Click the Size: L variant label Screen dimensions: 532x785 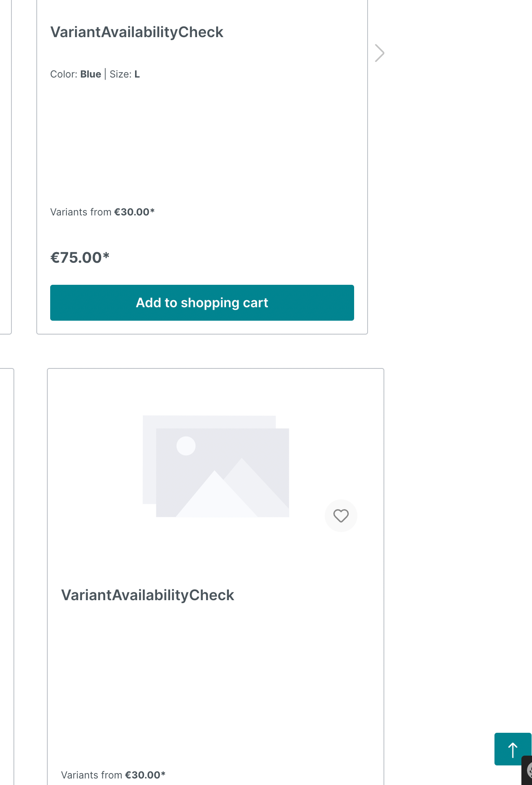point(125,74)
